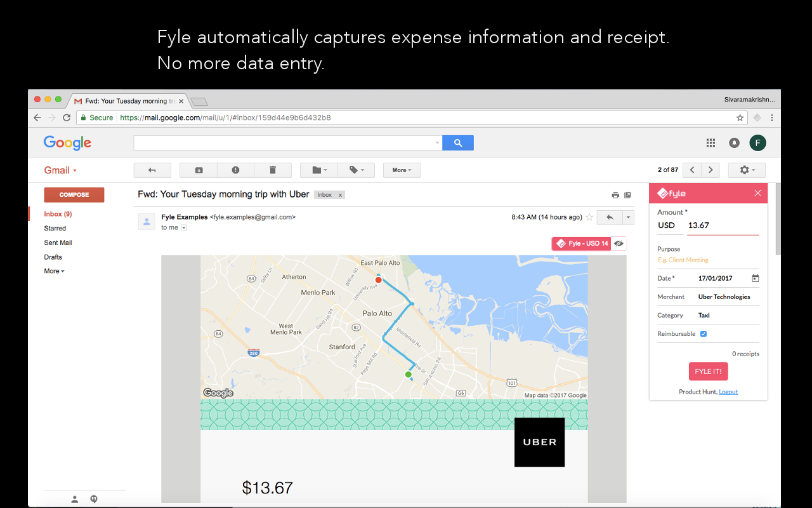The image size is (812, 508).
Task: Click the Logout link in the Fyle panel
Action: tap(728, 391)
